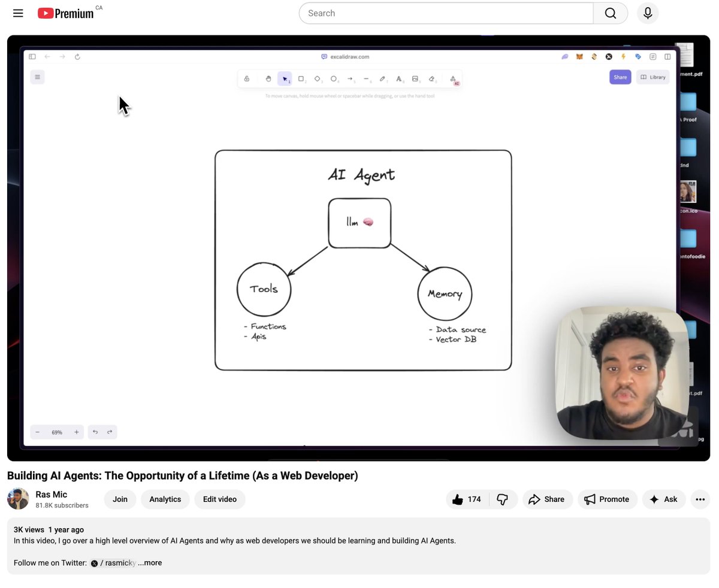The height and width of the screenshot is (588, 719).
Task: Click the Excalidraw redo arrow
Action: (110, 432)
